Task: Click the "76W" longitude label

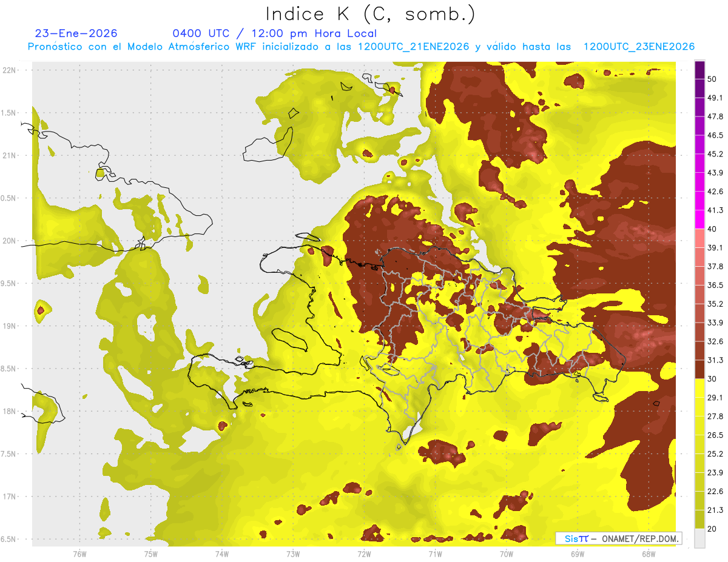Action: (79, 554)
